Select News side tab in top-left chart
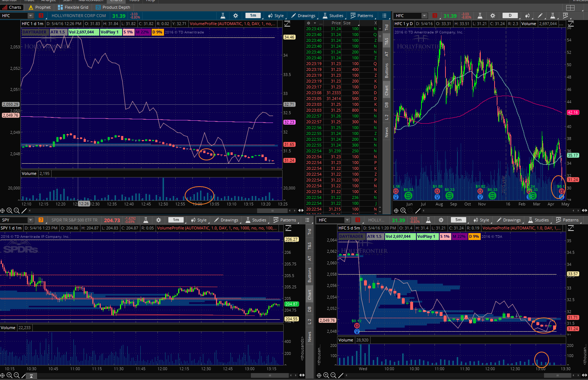The width and height of the screenshot is (588, 380). (x=387, y=132)
